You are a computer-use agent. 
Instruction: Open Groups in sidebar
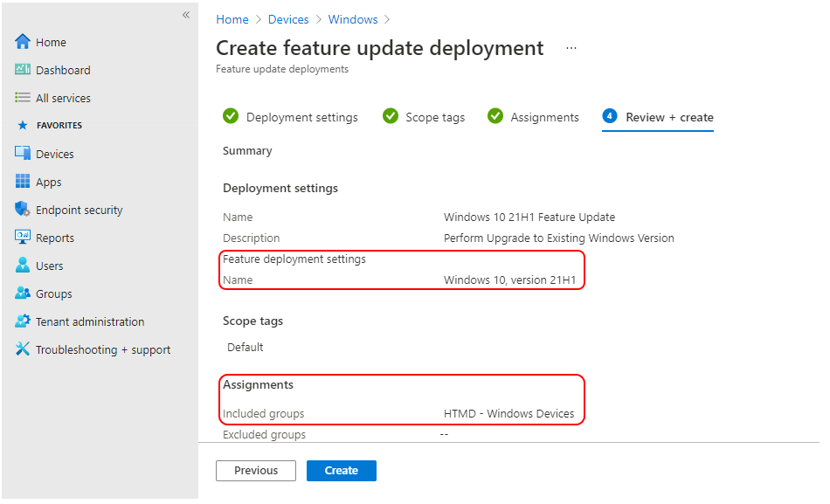pos(53,293)
